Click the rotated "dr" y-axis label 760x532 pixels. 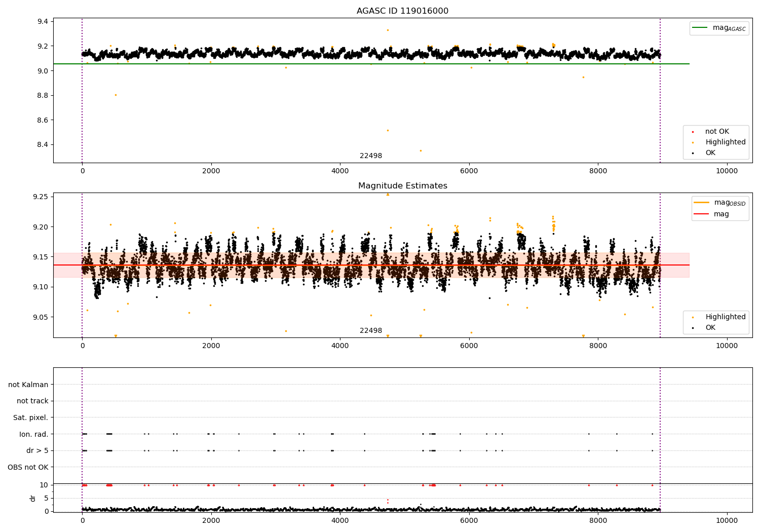33,498
